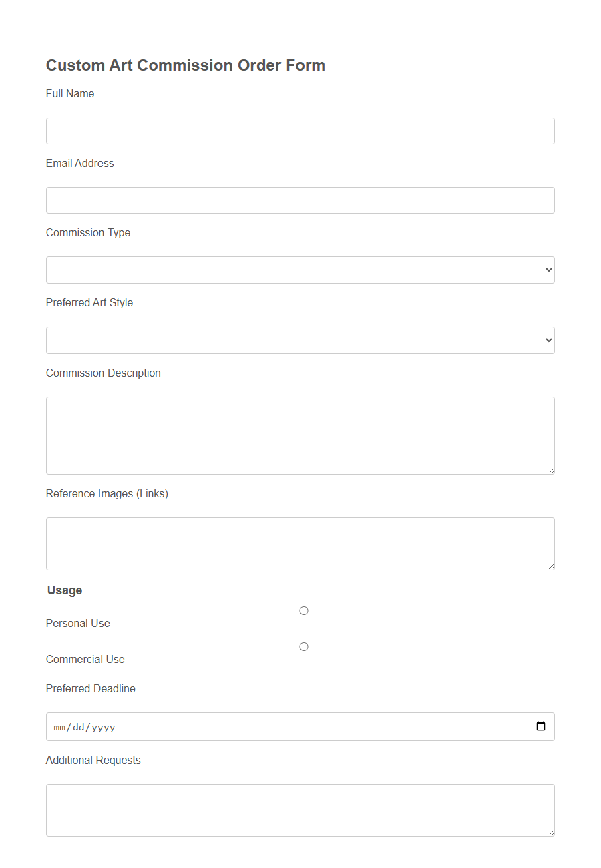Screen dimensions: 601x868
Task: Click inside the Commission Description text area
Action: coord(300,434)
